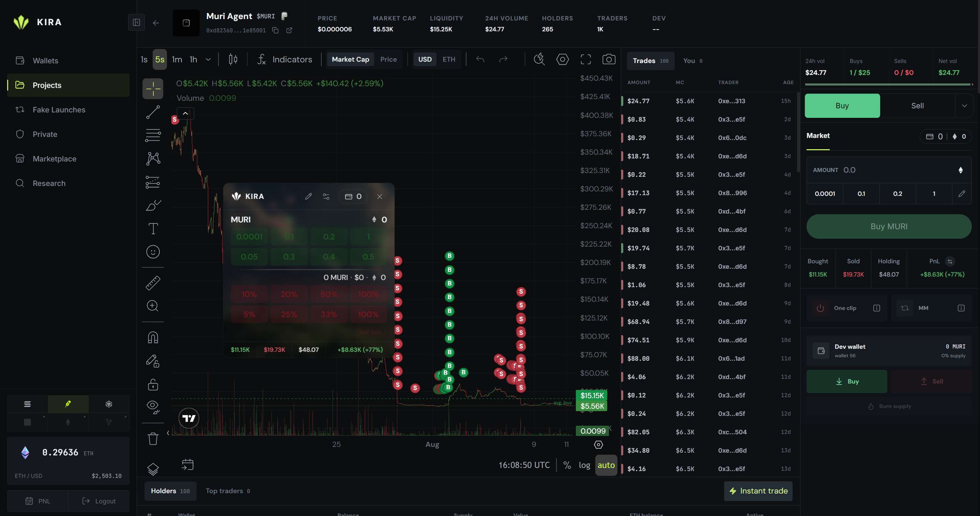Go to the Marketplace page
Screen dimensions: 980x516
click(x=68, y=159)
